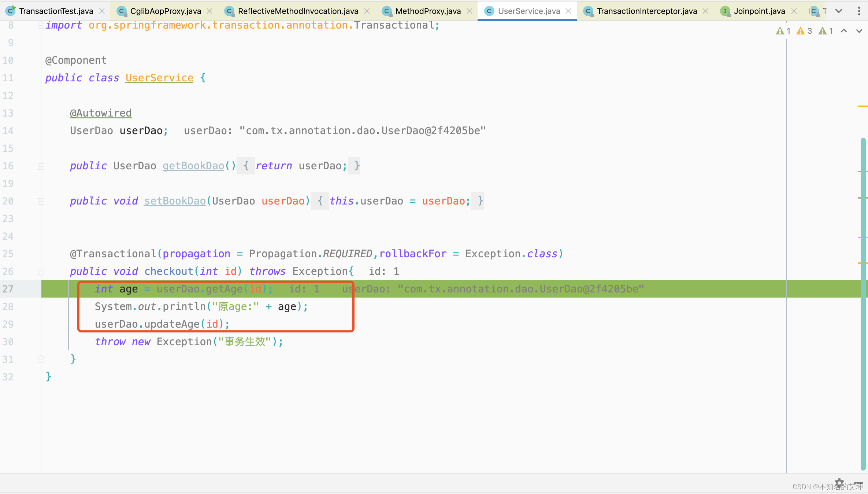This screenshot has height=494, width=868.
Task: Click MethodProxy.java class icon
Action: 386,11
